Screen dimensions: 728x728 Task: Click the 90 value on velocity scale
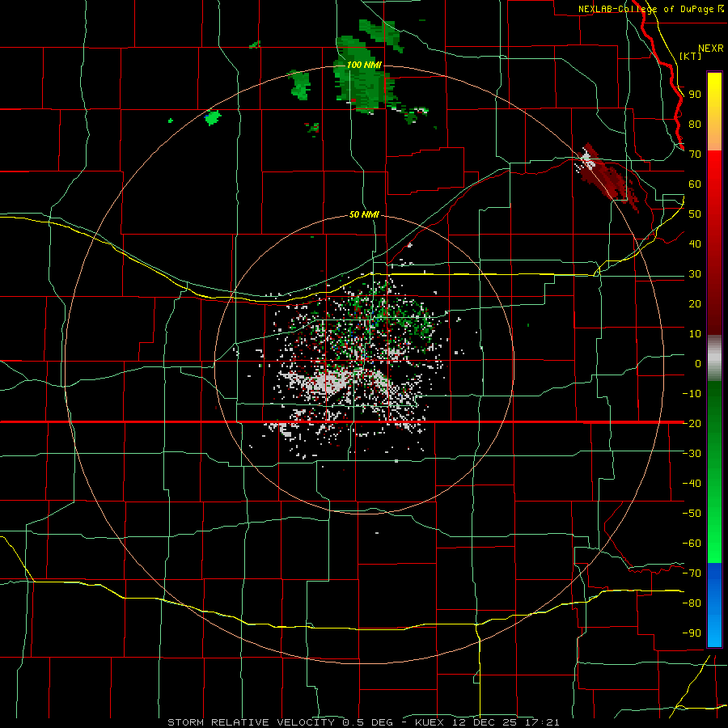tap(695, 95)
